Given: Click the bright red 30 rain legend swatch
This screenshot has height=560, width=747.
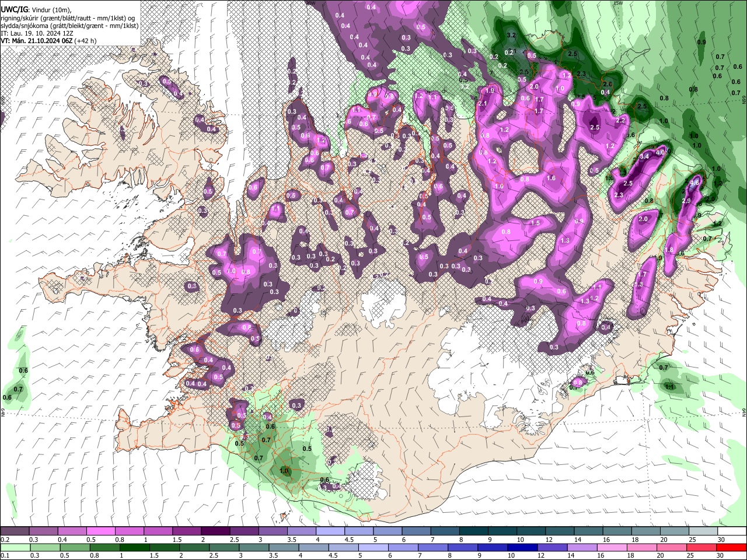Looking at the screenshot, I should (732, 548).
